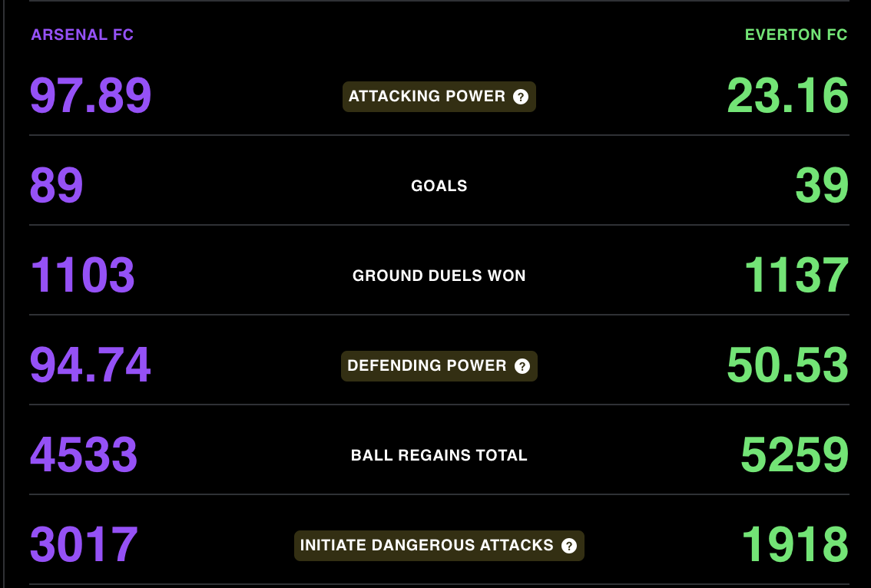Select the Initiate Dangerous Attacks label badge
This screenshot has height=588, width=871.
click(439, 546)
